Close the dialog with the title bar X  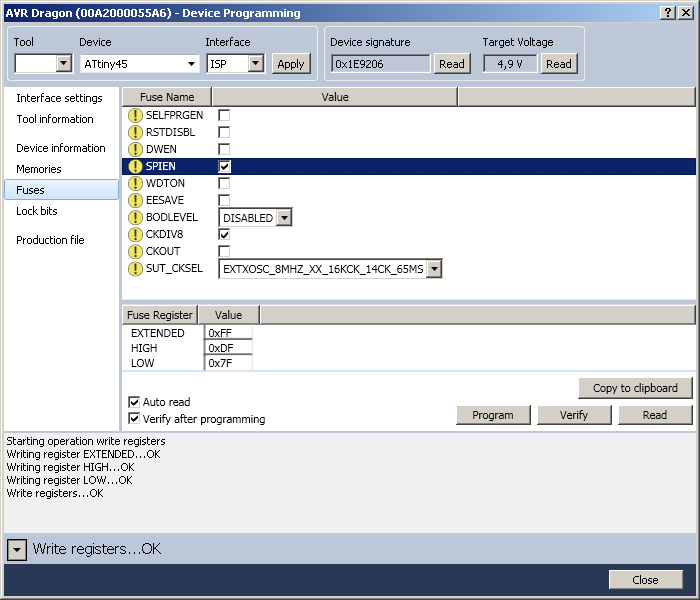pos(685,13)
